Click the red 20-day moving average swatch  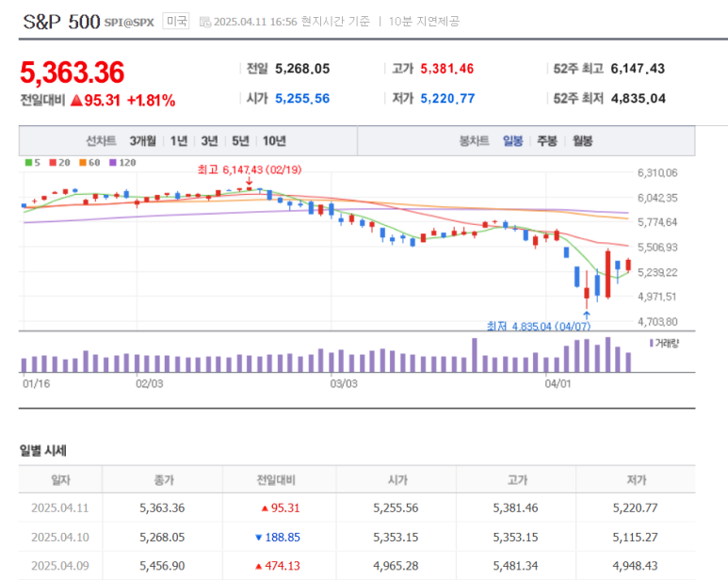click(53, 162)
